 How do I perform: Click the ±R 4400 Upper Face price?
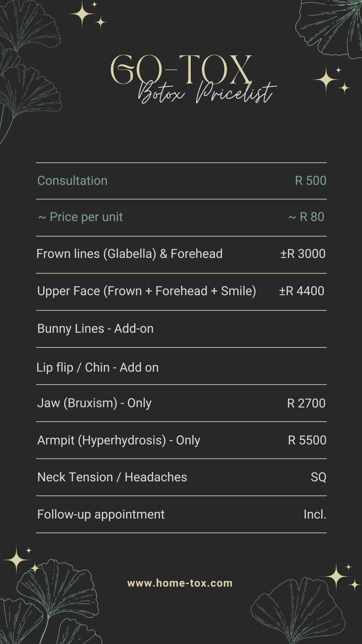(x=302, y=291)
